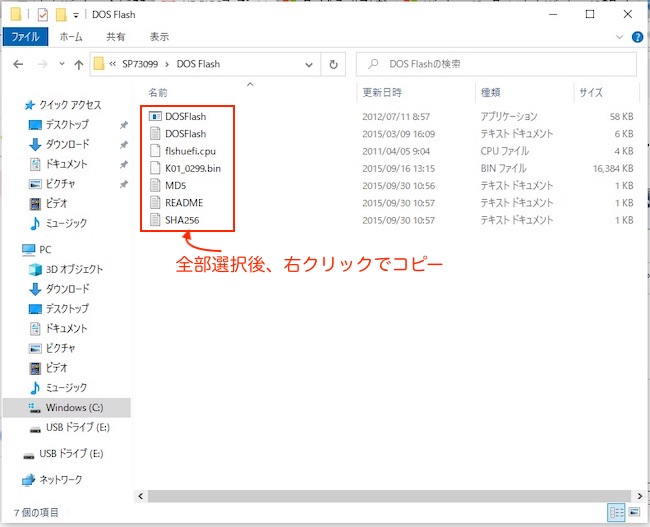The image size is (650, 527).
Task: Click horizontal scrollbar left arrow
Action: [x=141, y=496]
